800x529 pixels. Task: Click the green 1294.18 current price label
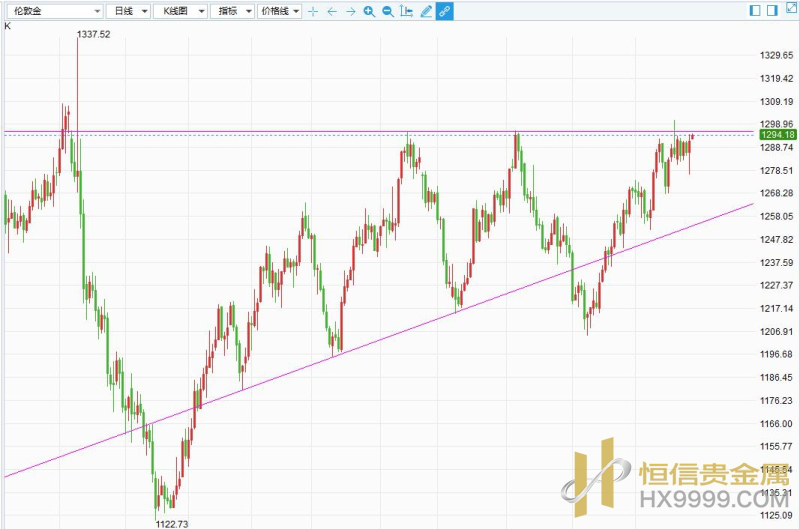coord(776,135)
